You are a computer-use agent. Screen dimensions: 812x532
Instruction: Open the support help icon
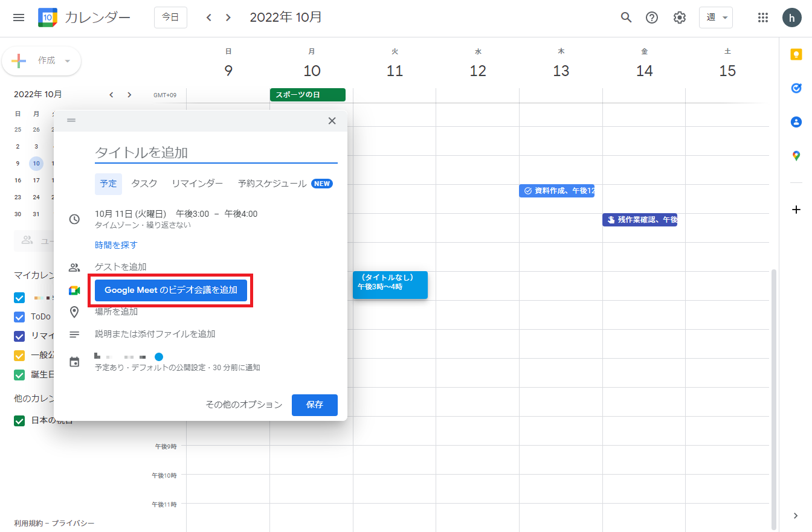652,18
